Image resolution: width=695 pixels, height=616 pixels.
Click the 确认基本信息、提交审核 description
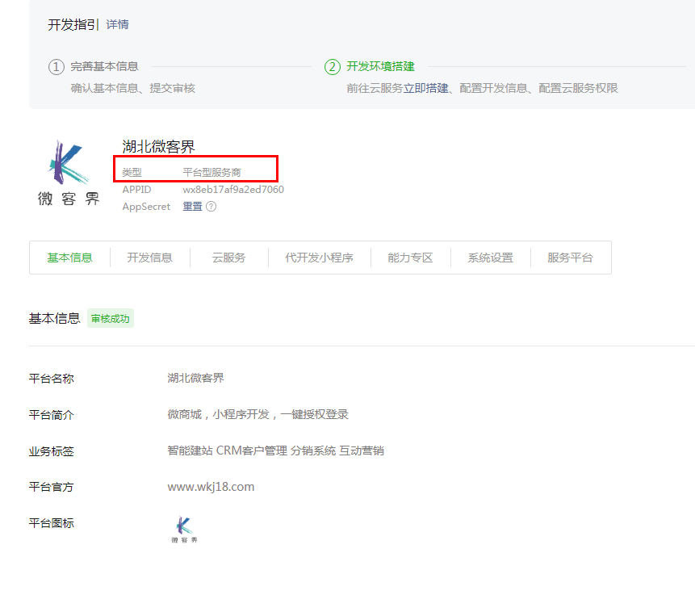click(x=133, y=88)
